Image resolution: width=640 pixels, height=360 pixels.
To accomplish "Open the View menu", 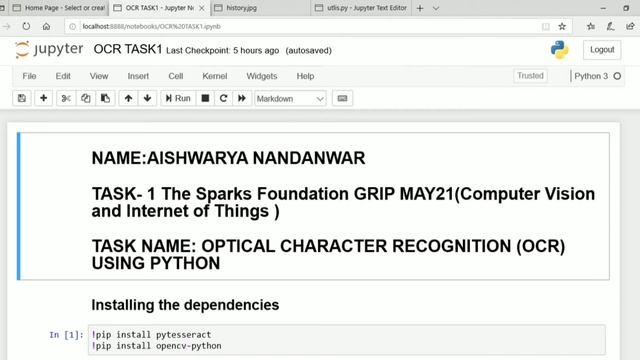I will [x=99, y=76].
